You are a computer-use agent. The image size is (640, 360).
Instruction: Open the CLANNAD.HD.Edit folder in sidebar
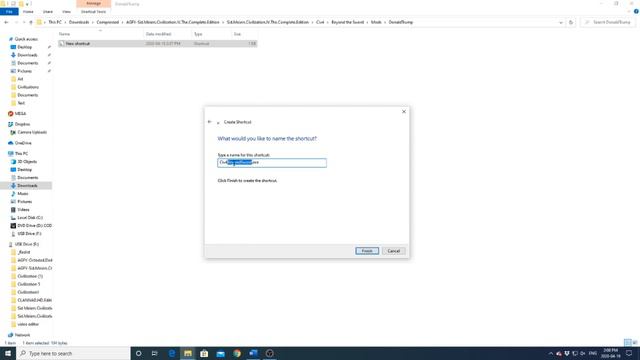point(34,300)
